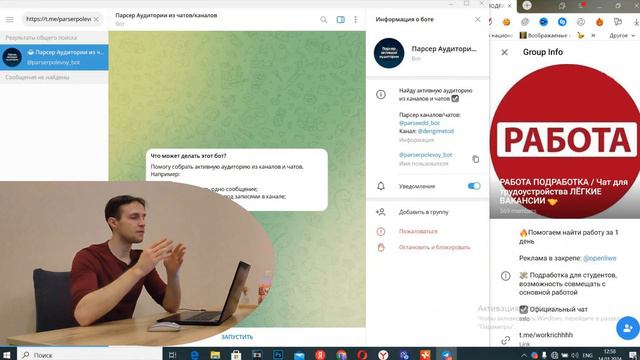Click the @parserpolevoy_bot username in bot info
Screen dimensions: 640x360
[x=425, y=155]
